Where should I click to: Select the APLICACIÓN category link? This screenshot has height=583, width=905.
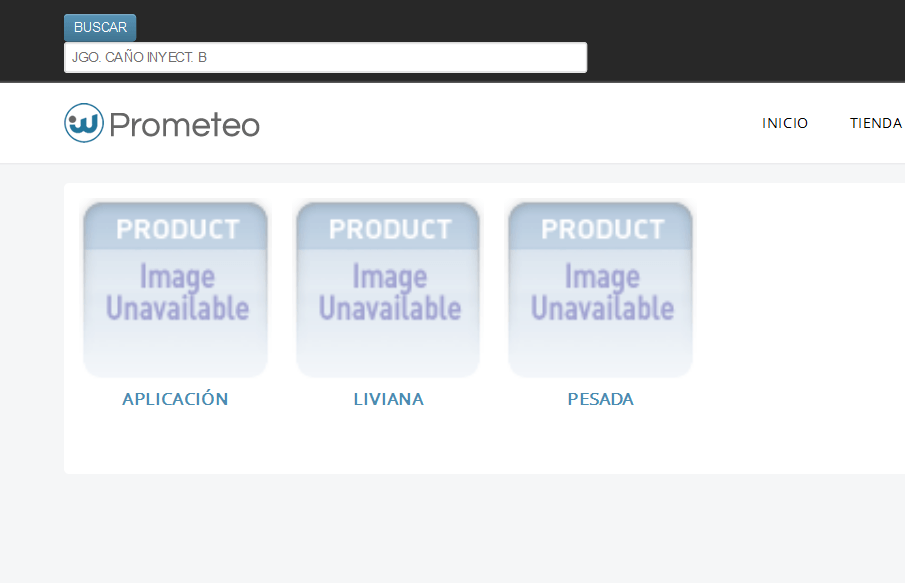175,399
